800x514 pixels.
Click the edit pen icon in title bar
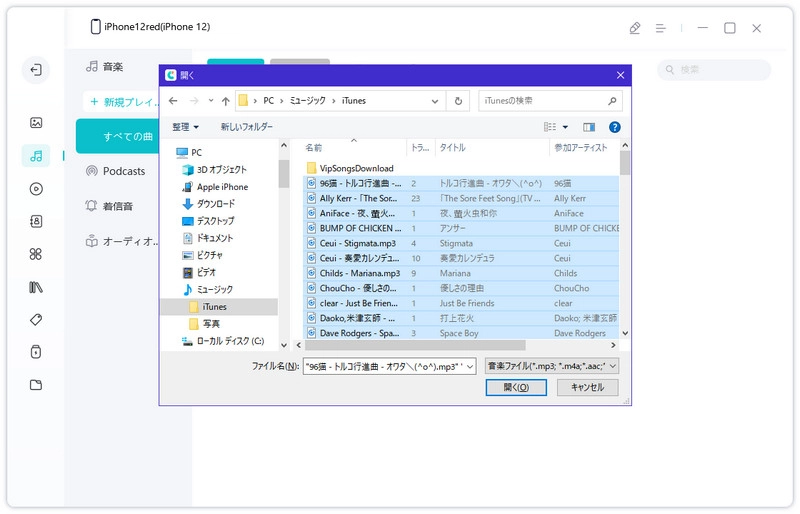[x=635, y=28]
